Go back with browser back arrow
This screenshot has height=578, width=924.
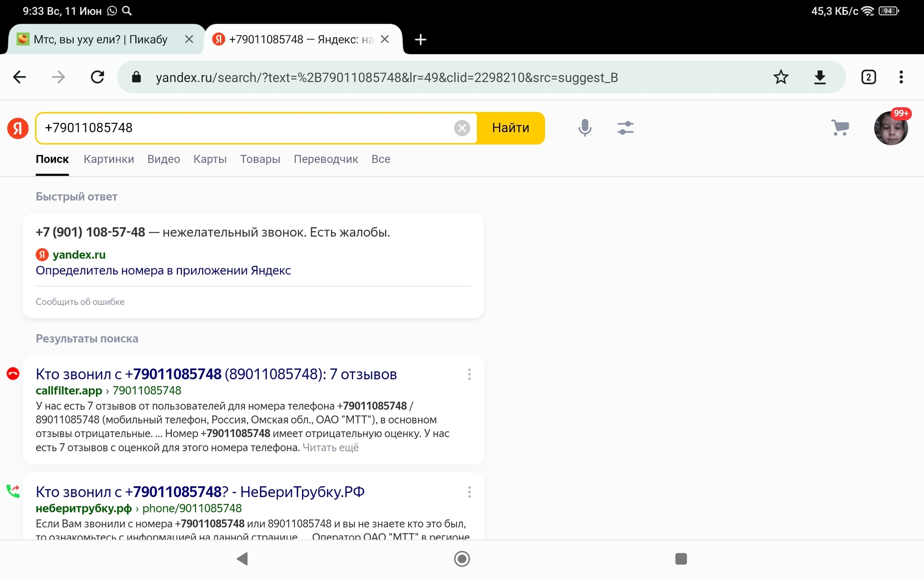tap(19, 77)
